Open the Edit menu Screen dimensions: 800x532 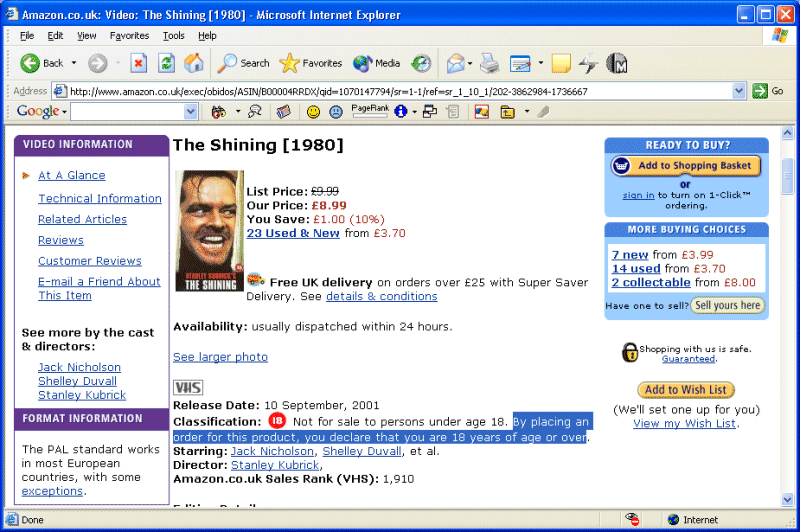(55, 36)
